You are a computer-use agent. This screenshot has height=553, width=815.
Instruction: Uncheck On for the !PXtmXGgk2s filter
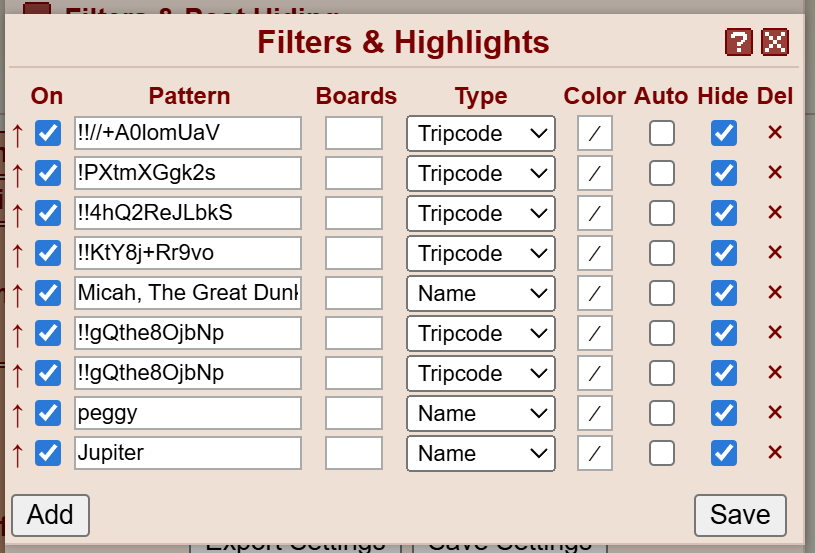pos(48,173)
